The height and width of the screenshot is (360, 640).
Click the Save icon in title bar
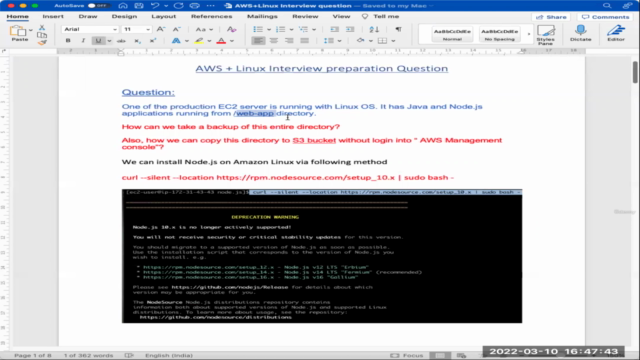tap(139, 6)
